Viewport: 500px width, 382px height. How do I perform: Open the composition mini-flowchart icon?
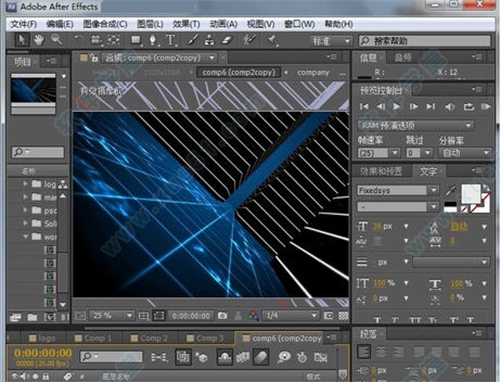pyautogui.click(x=159, y=357)
